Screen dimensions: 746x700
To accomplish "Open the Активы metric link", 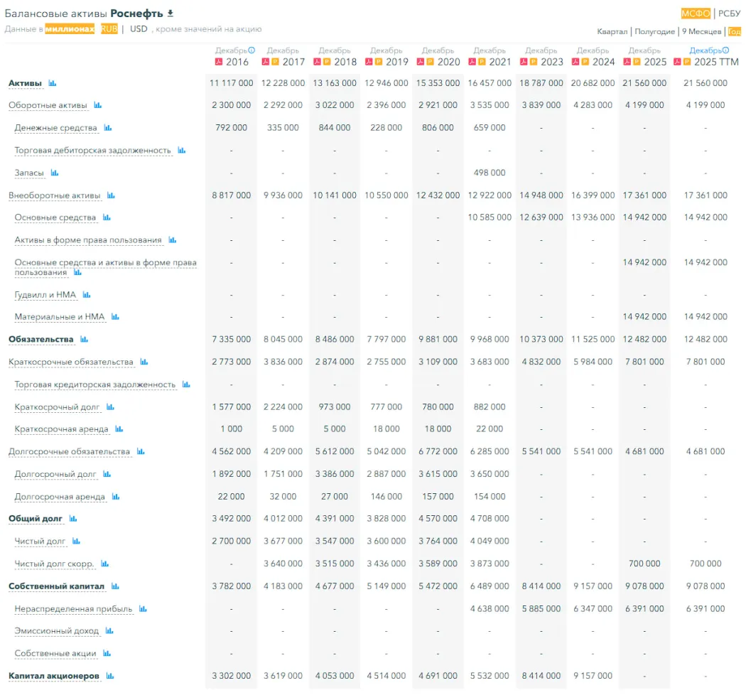I will pos(25,83).
